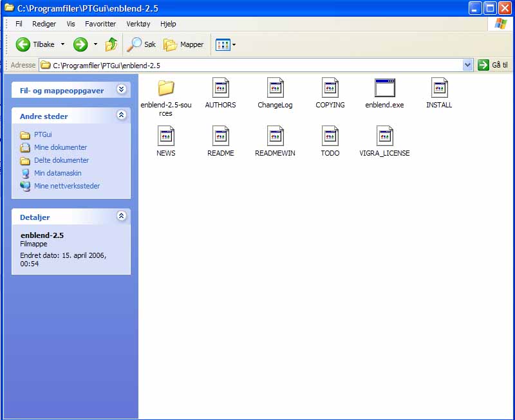The image size is (515, 420).
Task: Select the INSTALL file icon
Action: tap(440, 87)
